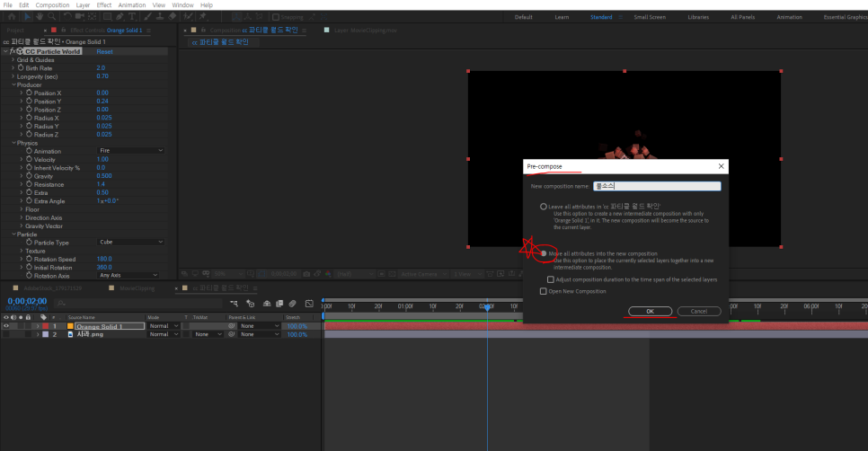
Task: Toggle visibility switch of 사과.png layer
Action: (x=6, y=334)
